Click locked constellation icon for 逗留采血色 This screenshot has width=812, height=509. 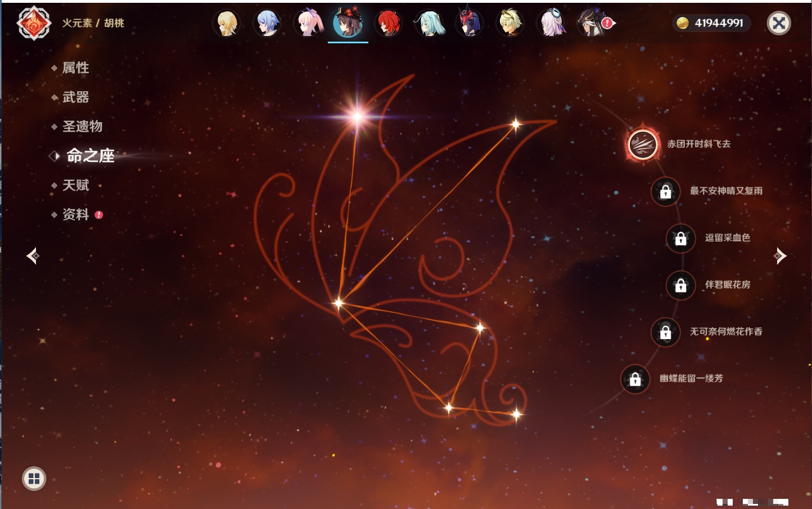coord(680,238)
